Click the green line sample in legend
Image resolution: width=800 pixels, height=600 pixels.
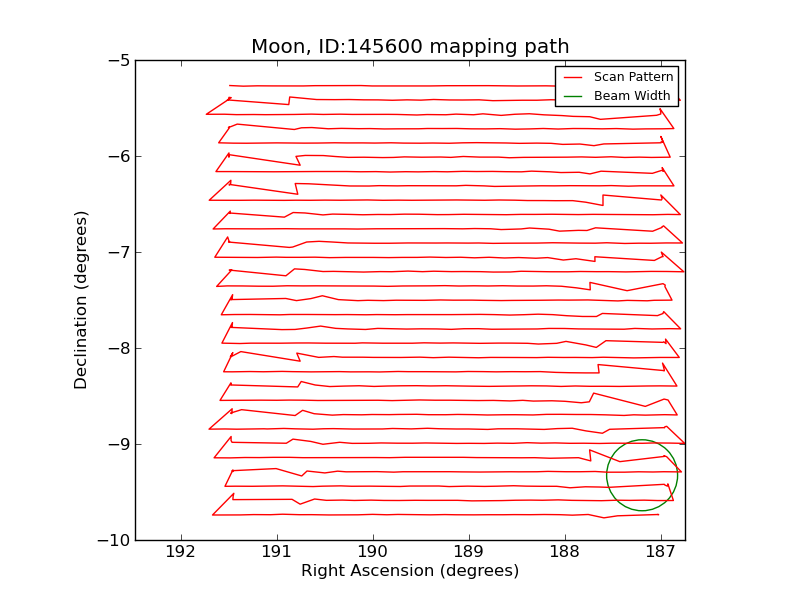(x=574, y=96)
